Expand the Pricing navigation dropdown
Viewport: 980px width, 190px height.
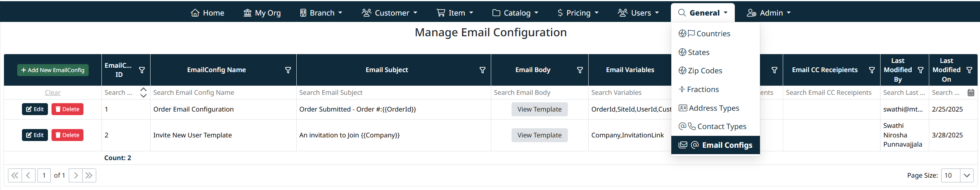click(578, 13)
